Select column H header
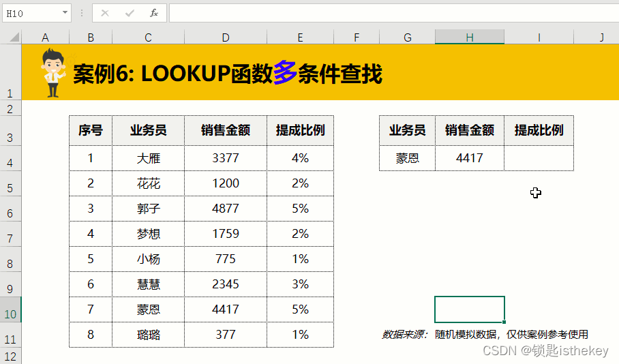Screen dimensions: 619x364 (470, 37)
